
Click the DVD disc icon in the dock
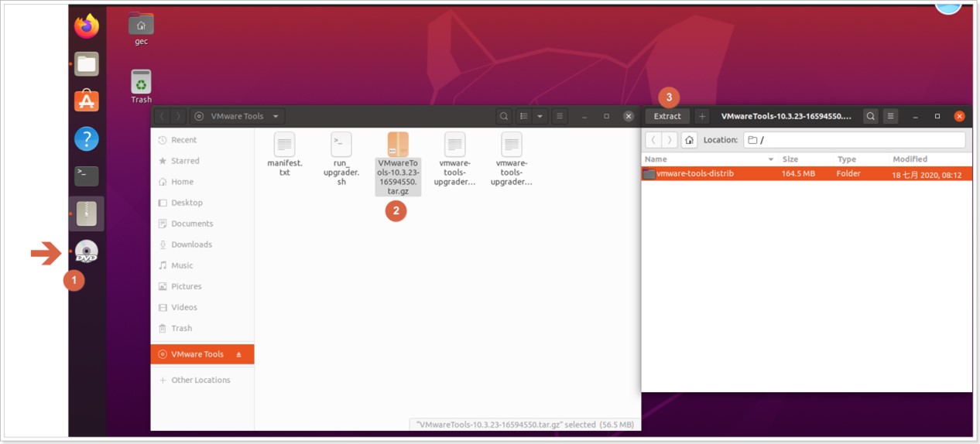tap(87, 251)
